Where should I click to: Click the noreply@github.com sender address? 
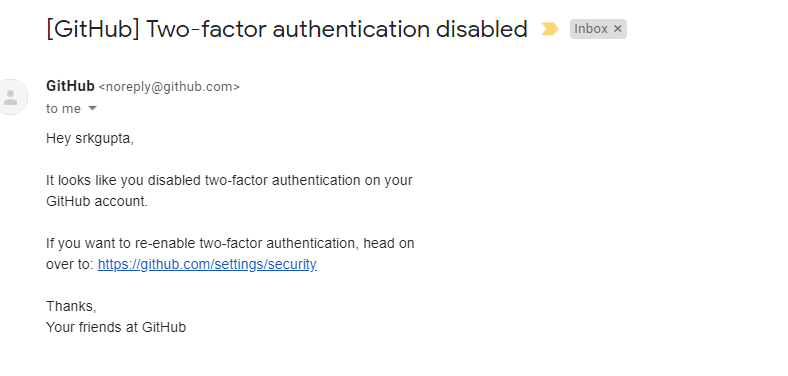tap(169, 87)
